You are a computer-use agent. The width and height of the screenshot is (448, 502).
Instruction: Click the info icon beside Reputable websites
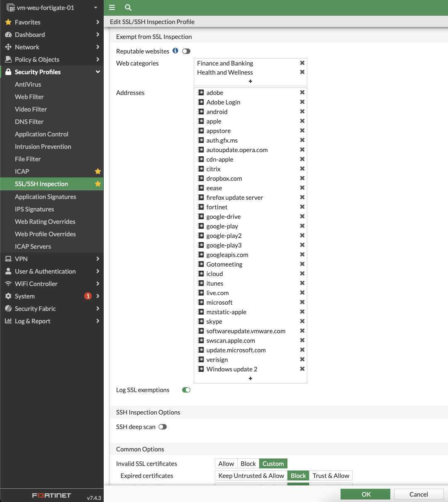coord(175,51)
